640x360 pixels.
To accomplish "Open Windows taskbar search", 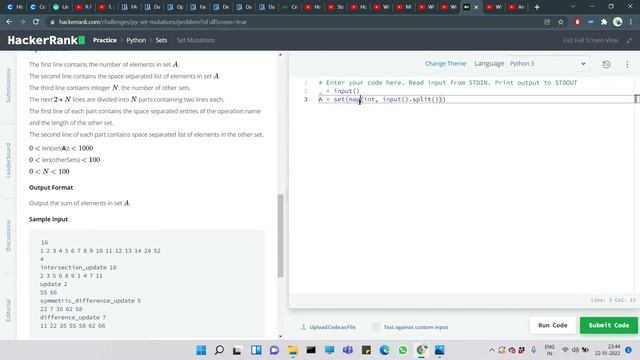I will pos(219,350).
